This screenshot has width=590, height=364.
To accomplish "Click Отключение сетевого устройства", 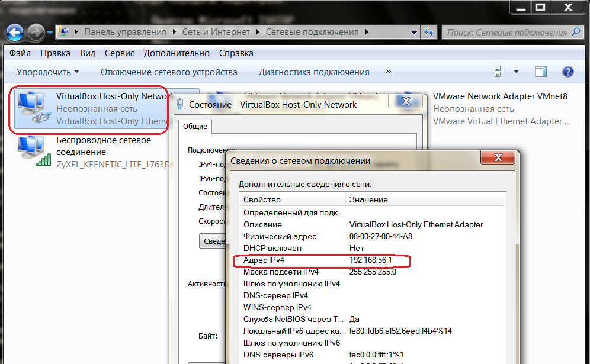I will point(169,72).
